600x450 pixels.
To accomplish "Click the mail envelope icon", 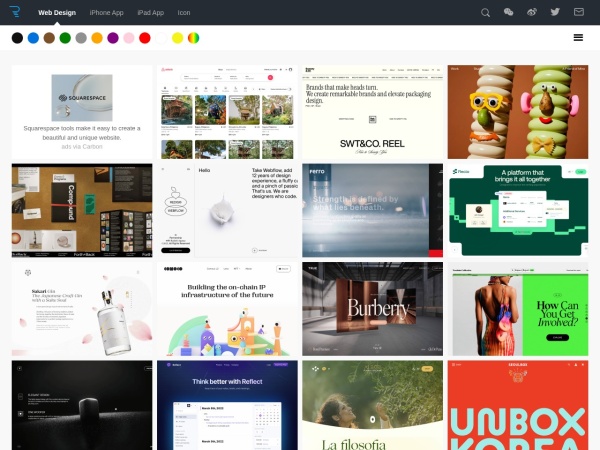I will coord(579,13).
